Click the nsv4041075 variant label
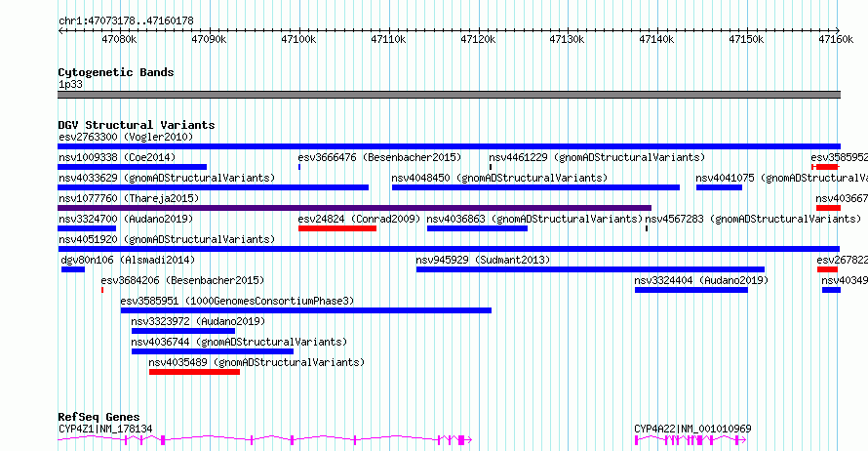Image resolution: width=868 pixels, height=451 pixels. [781, 178]
